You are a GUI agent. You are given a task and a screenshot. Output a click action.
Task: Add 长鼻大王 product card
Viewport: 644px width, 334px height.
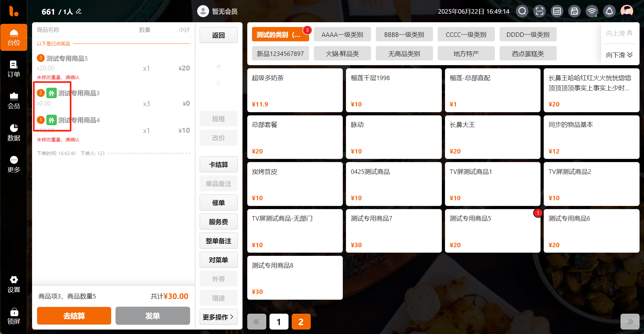493,137
